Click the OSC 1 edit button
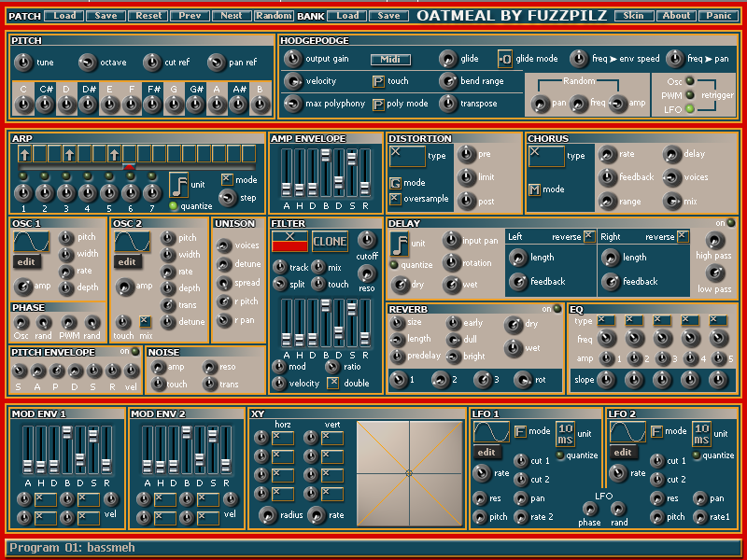 (27, 262)
